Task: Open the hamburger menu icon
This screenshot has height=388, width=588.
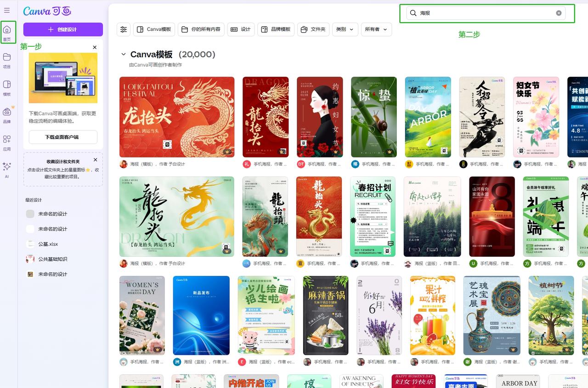Action: pos(7,10)
